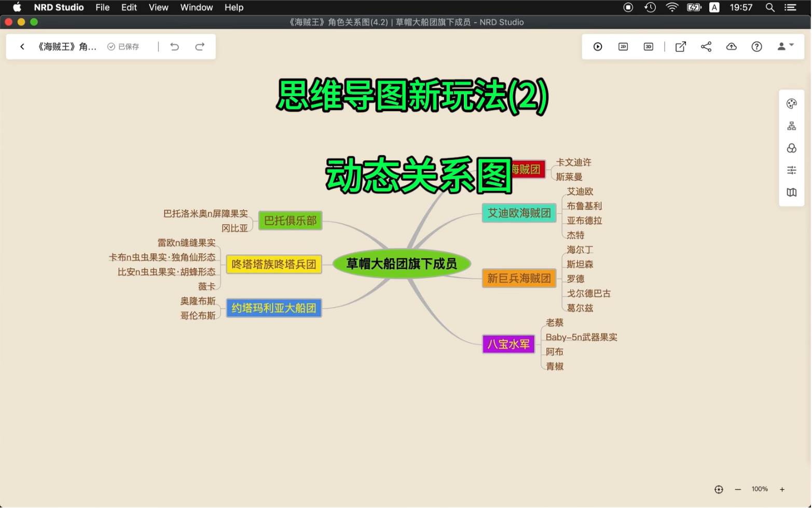The image size is (812, 508).
Task: Select central node 草帽大船团旗下成员
Action: pyautogui.click(x=402, y=264)
